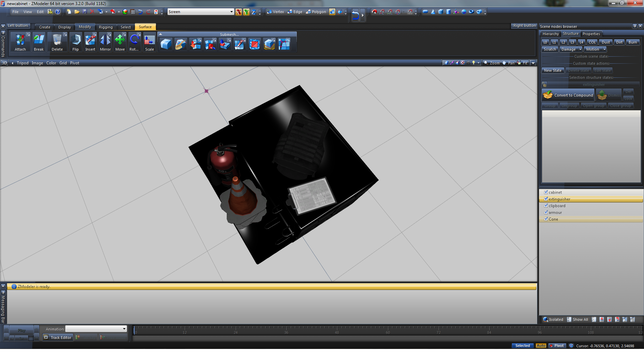Click the Convert to Compound button
The image size is (644, 362).
[568, 95]
